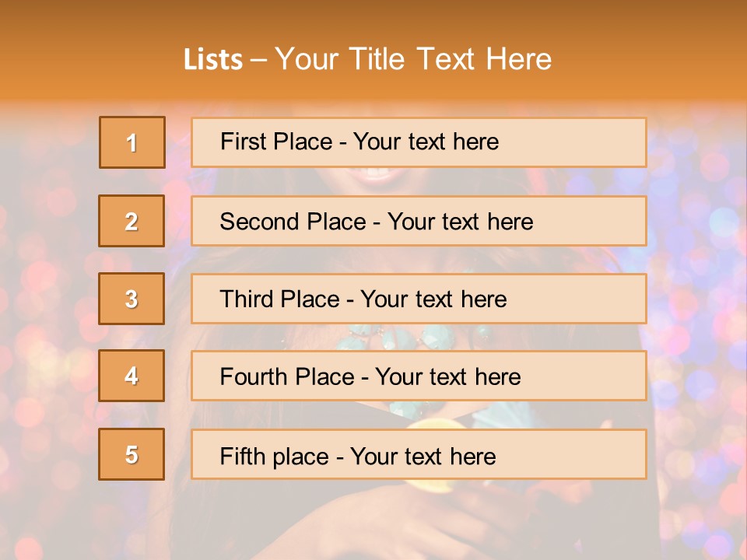Click the word 'Second' in the list

click(258, 222)
